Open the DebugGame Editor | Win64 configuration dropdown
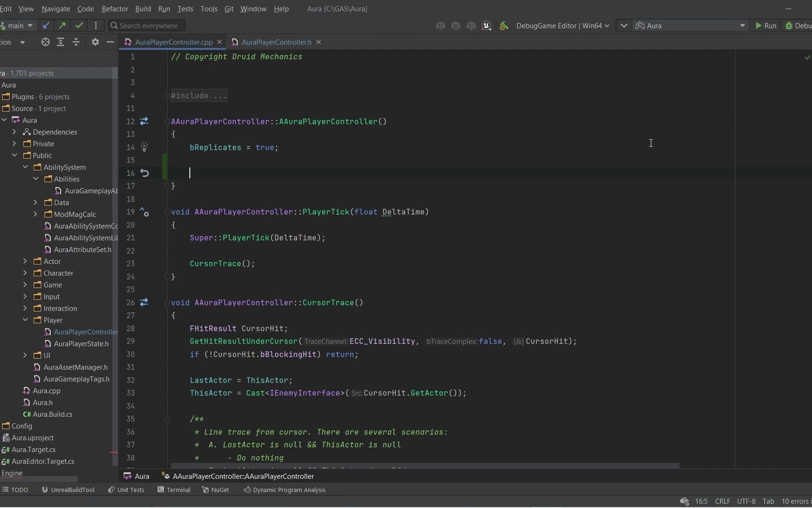Screen dimensions: 812x508 [x=562, y=26]
